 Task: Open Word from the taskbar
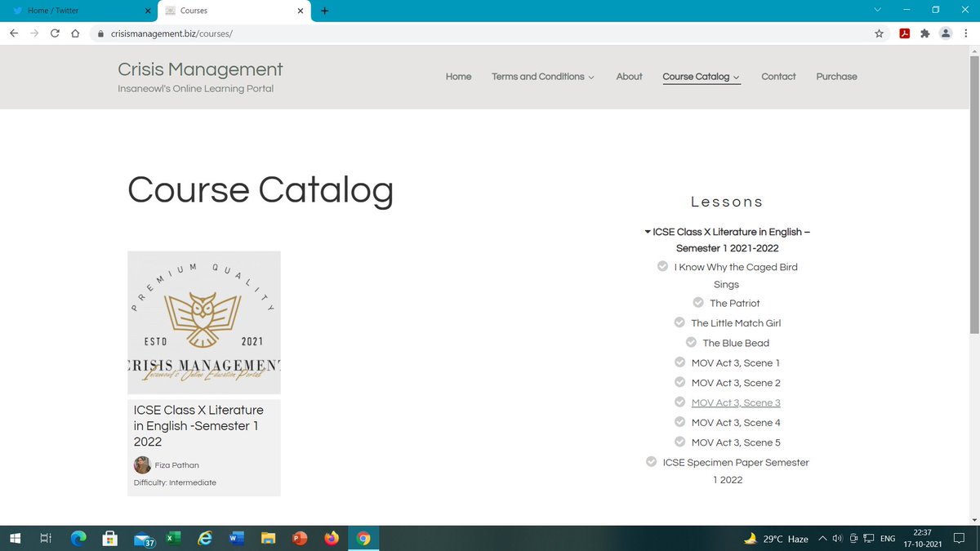pos(236,539)
